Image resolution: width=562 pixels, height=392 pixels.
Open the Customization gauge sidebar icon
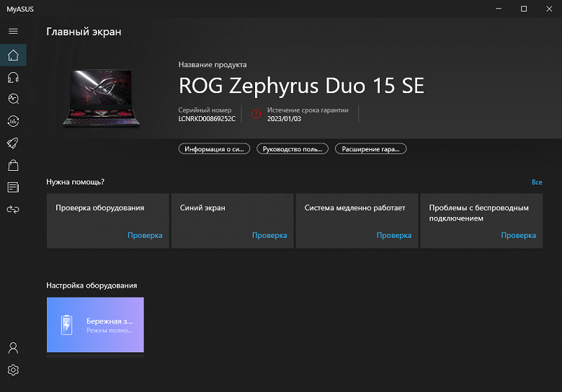pos(13,121)
